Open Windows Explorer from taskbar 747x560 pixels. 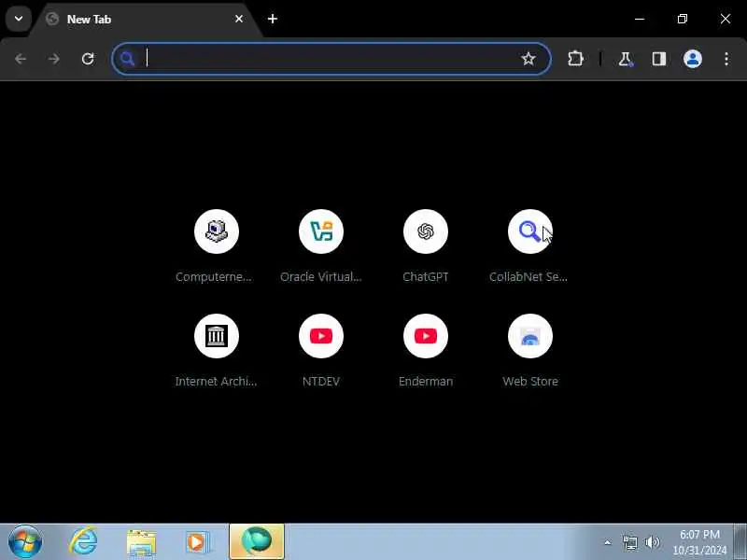click(141, 543)
